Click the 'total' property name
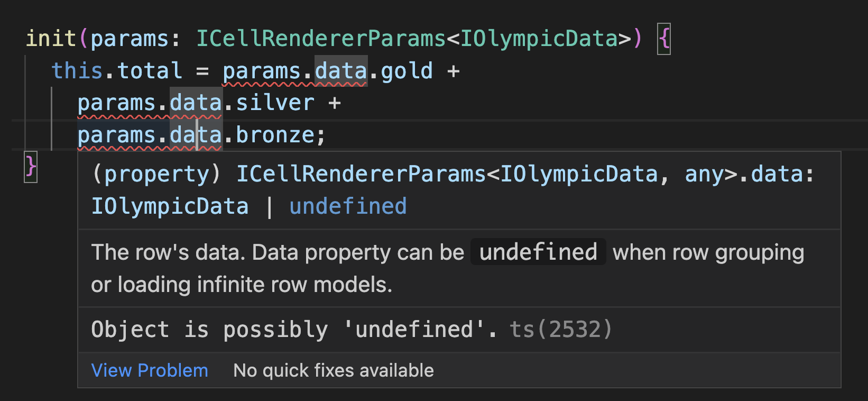 [150, 70]
